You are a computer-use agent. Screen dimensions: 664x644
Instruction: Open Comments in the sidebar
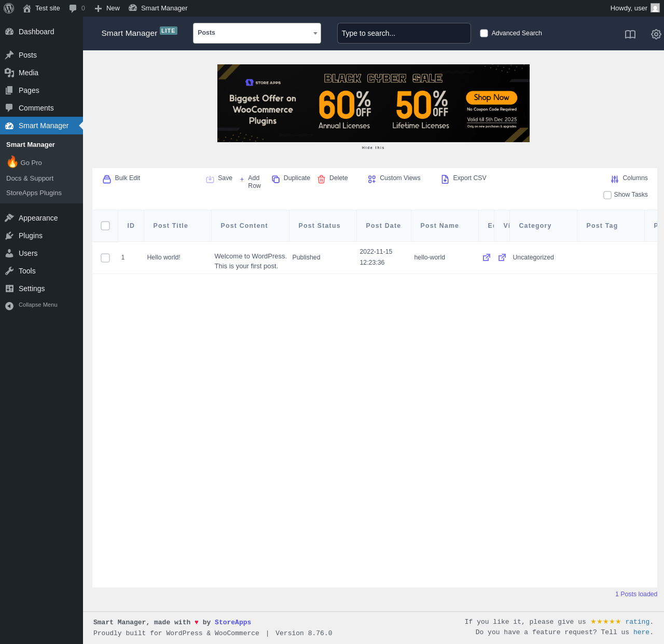click(x=41, y=108)
